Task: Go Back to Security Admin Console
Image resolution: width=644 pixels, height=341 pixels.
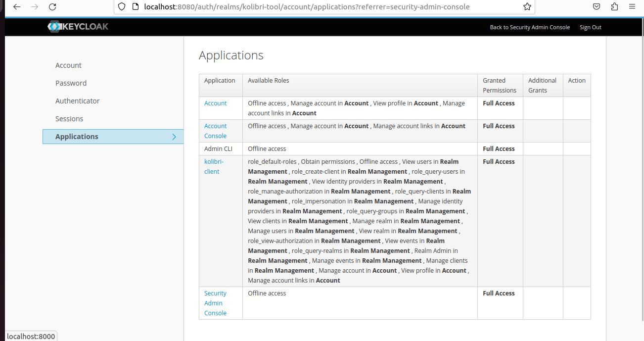Action: pos(530,27)
